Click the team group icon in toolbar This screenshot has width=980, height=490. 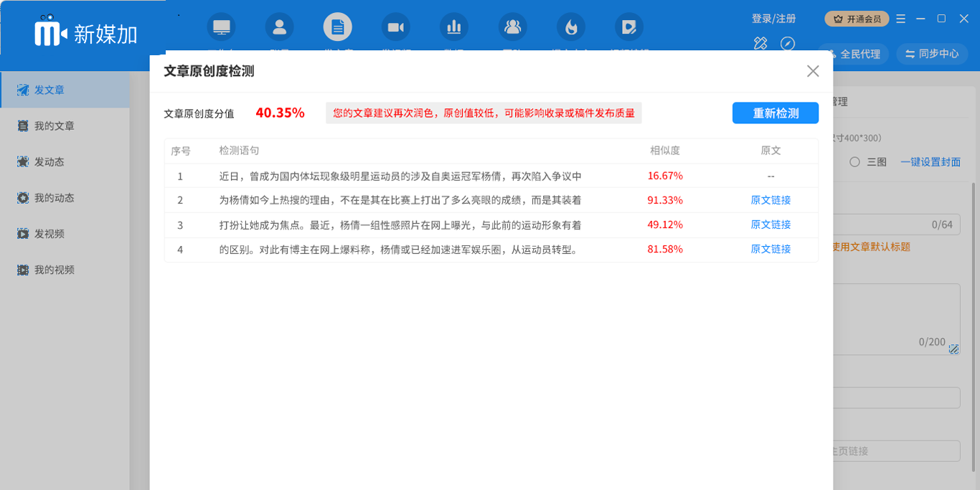point(512,28)
